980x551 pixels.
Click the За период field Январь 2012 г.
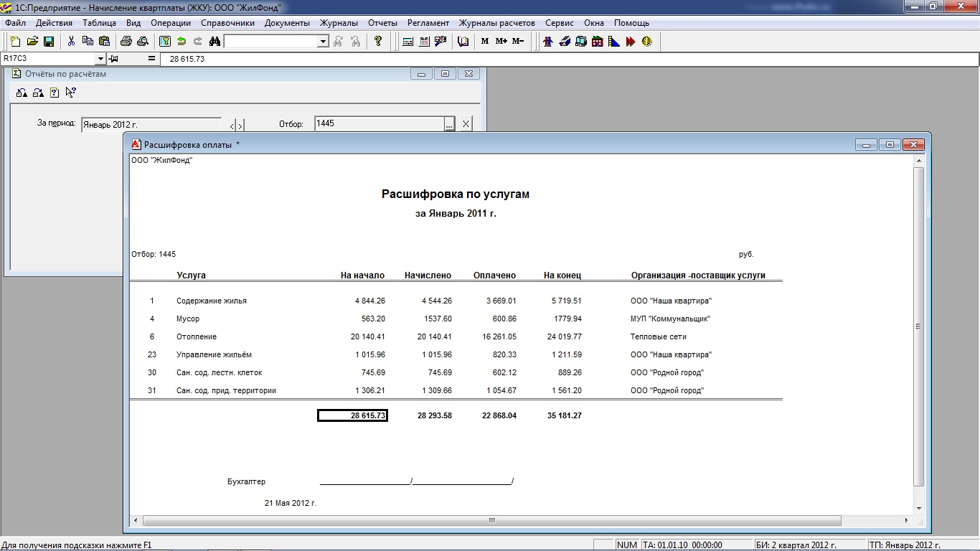tap(151, 125)
